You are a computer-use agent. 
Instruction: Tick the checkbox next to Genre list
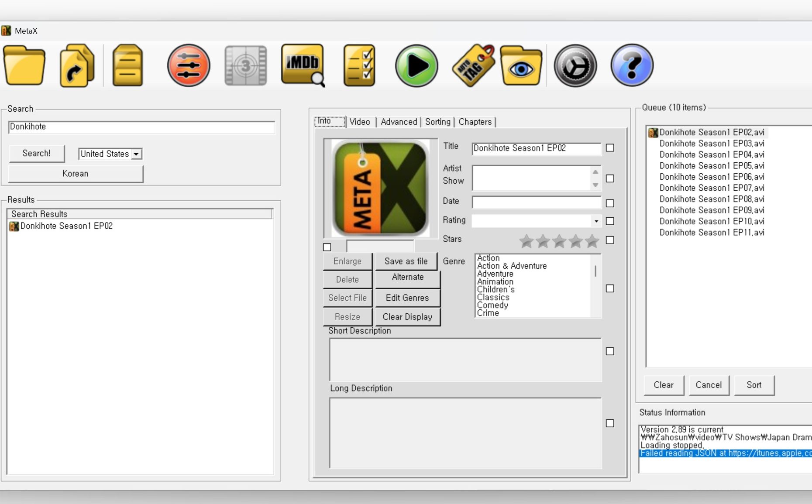click(x=610, y=288)
